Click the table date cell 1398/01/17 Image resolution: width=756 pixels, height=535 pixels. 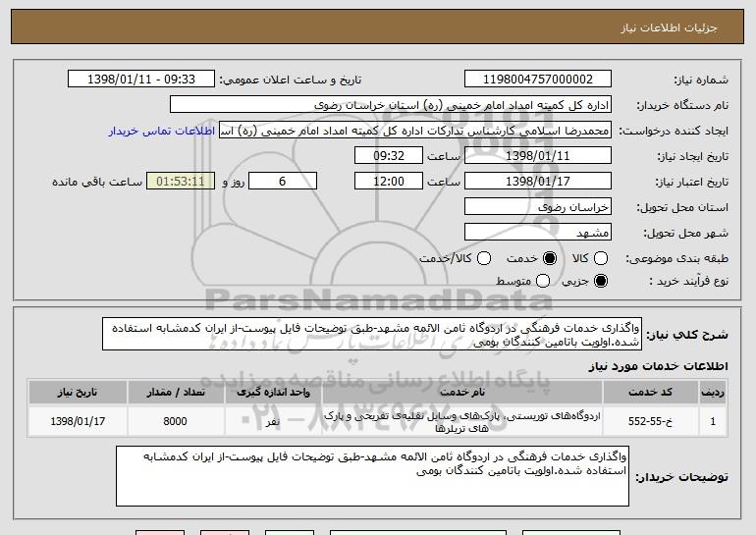pyautogui.click(x=78, y=421)
